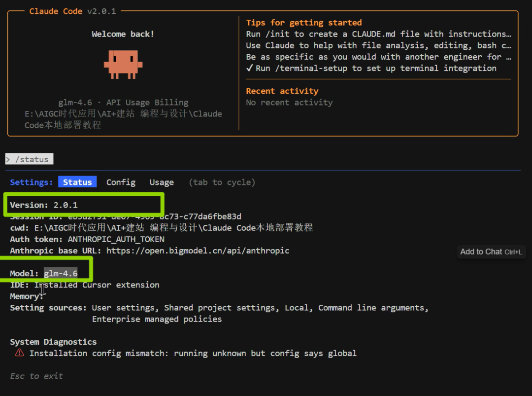
Task: Open the Config settings tab
Action: 121,182
